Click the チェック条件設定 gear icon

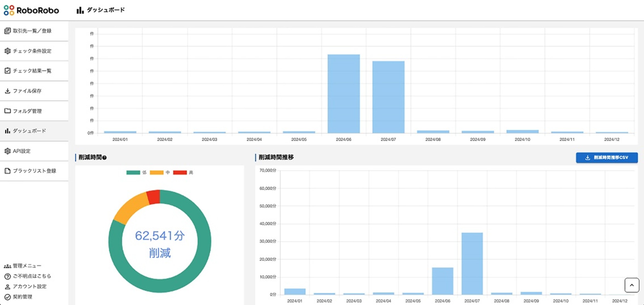7,51
